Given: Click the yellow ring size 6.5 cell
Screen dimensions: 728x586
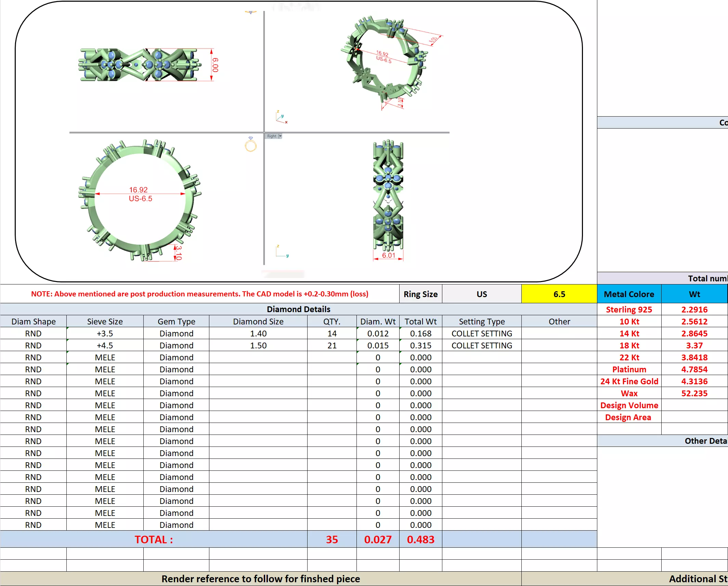Looking at the screenshot, I should (x=559, y=294).
